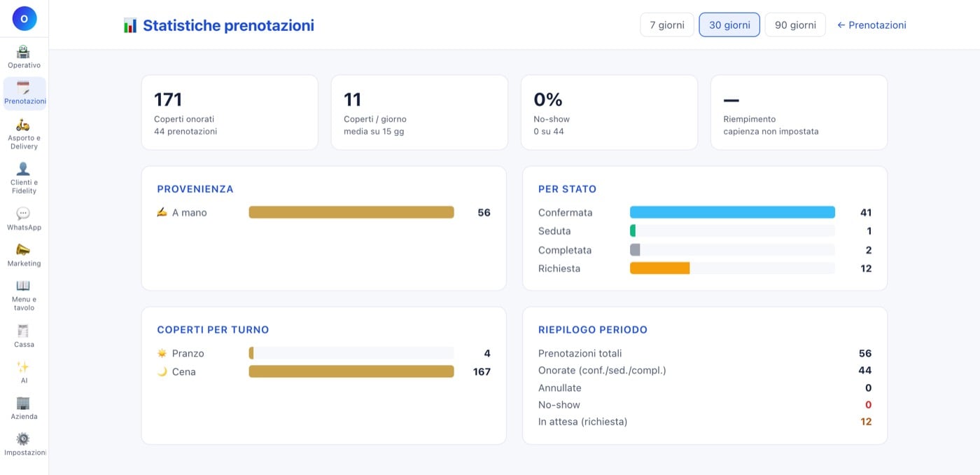This screenshot has height=475, width=980.
Task: Click the 171 Coperti onorati card
Action: coord(230,112)
